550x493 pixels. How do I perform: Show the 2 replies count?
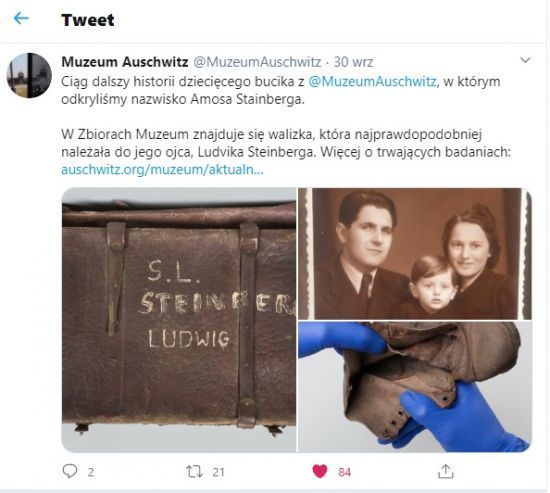91,472
